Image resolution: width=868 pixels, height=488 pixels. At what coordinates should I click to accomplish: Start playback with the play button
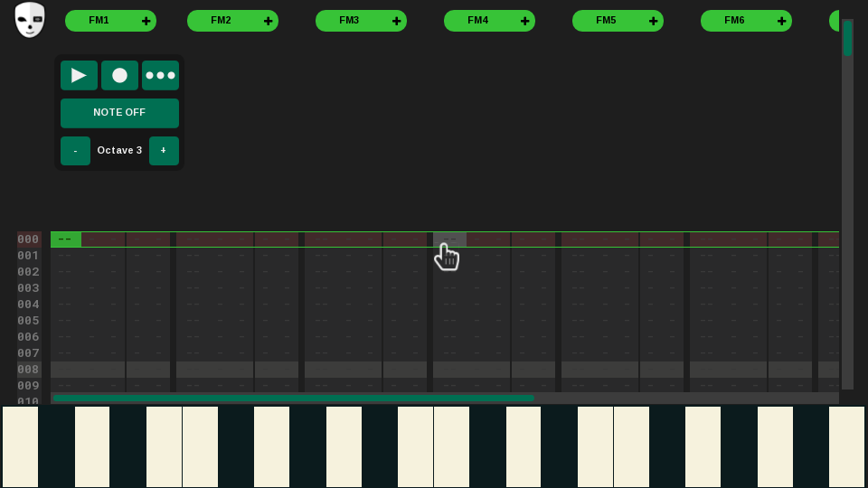coord(79,75)
